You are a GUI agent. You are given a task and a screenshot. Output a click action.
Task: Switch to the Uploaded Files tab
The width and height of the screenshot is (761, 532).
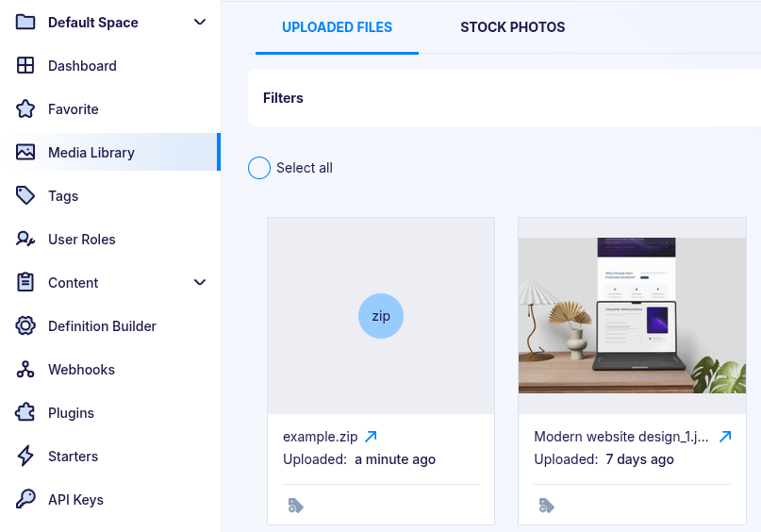tap(337, 27)
